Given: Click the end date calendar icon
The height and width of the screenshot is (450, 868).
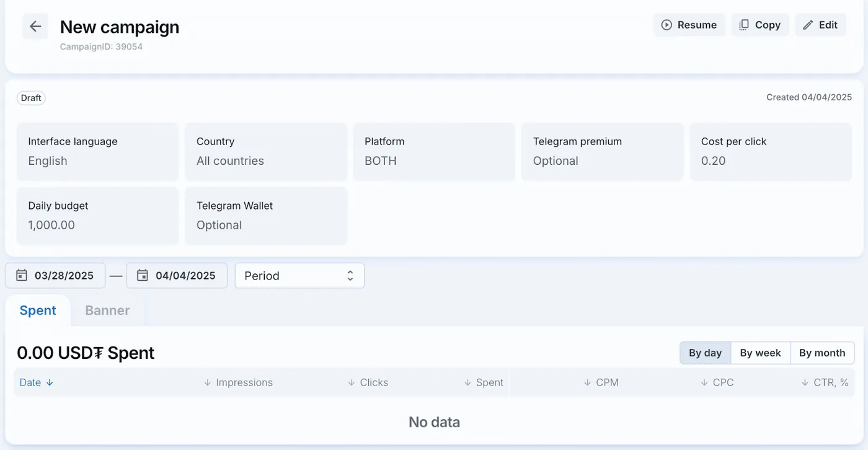Looking at the screenshot, I should click(x=143, y=275).
